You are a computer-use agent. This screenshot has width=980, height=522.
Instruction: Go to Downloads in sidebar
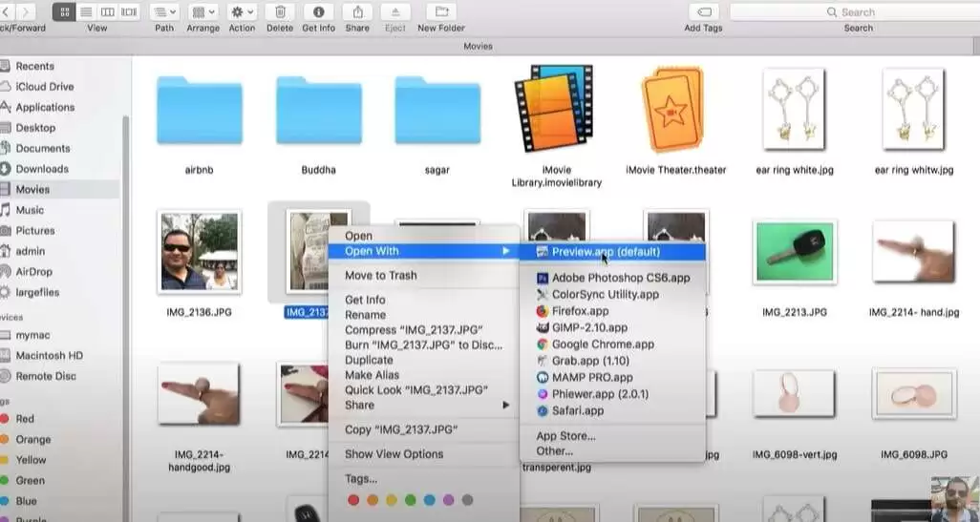[42, 169]
